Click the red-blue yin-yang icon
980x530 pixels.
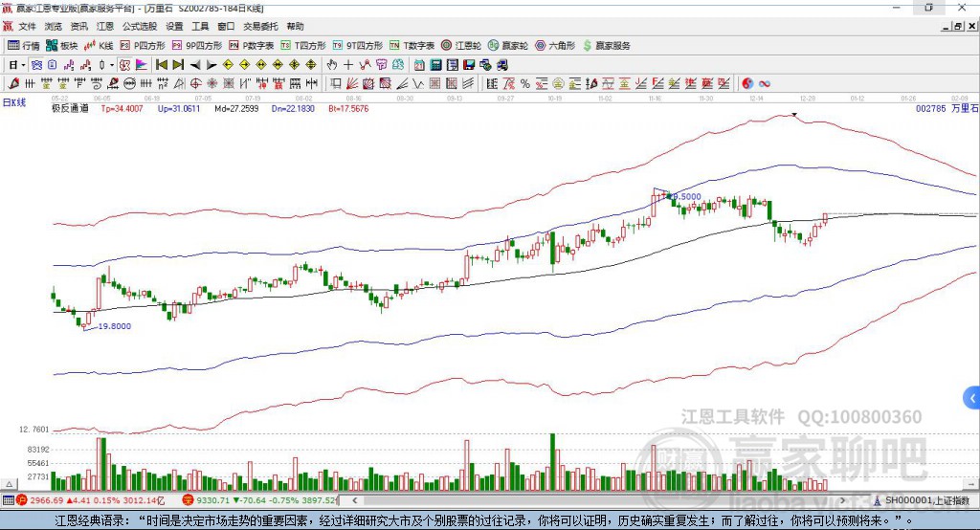pyautogui.click(x=747, y=83)
